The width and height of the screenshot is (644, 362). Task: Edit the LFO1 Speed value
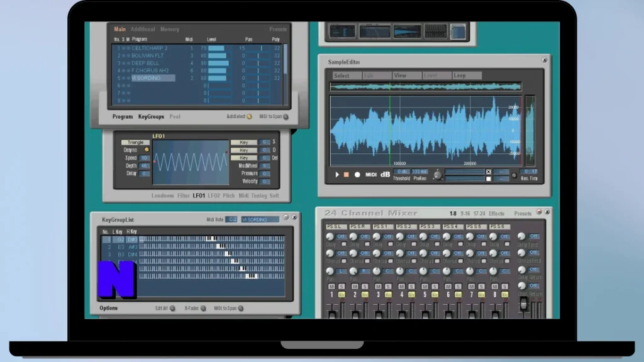coord(144,158)
